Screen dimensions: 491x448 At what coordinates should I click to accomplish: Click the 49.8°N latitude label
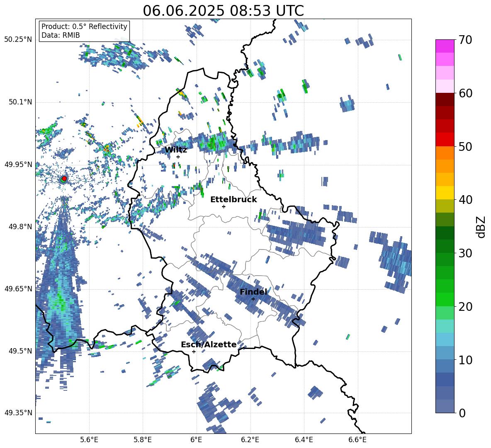(x=20, y=227)
